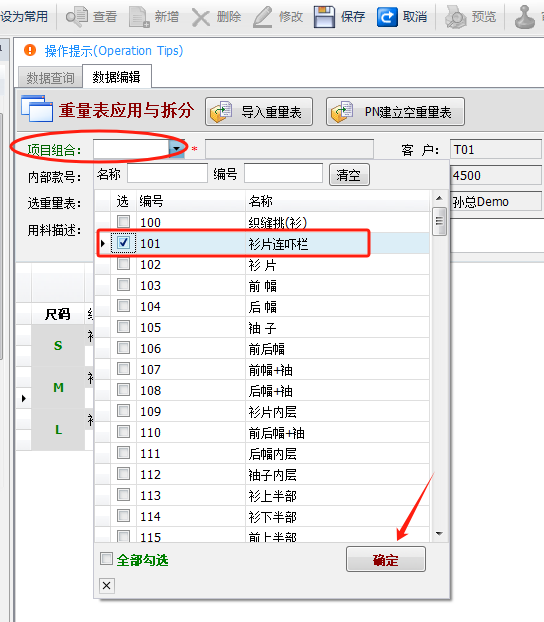Image resolution: width=544 pixels, height=622 pixels.
Task: Click the 名称 filter input field
Action: [167, 173]
